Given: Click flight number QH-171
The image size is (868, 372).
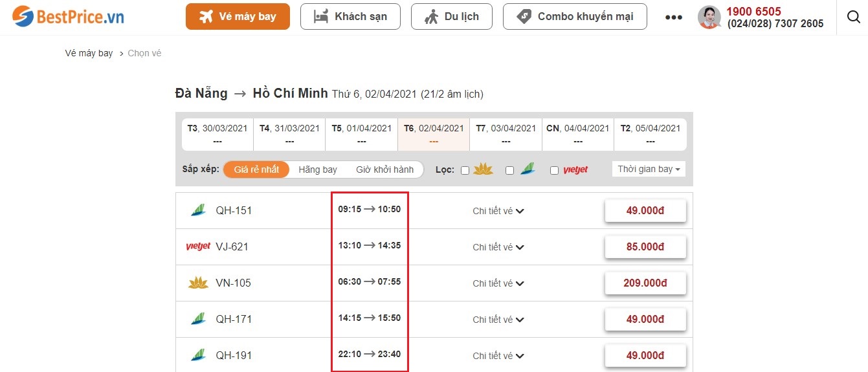Looking at the screenshot, I should [x=234, y=319].
